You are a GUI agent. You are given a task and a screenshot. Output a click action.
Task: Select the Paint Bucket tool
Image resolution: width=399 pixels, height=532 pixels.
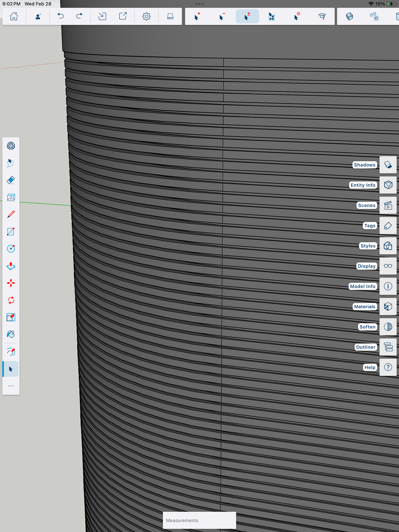coord(11,334)
